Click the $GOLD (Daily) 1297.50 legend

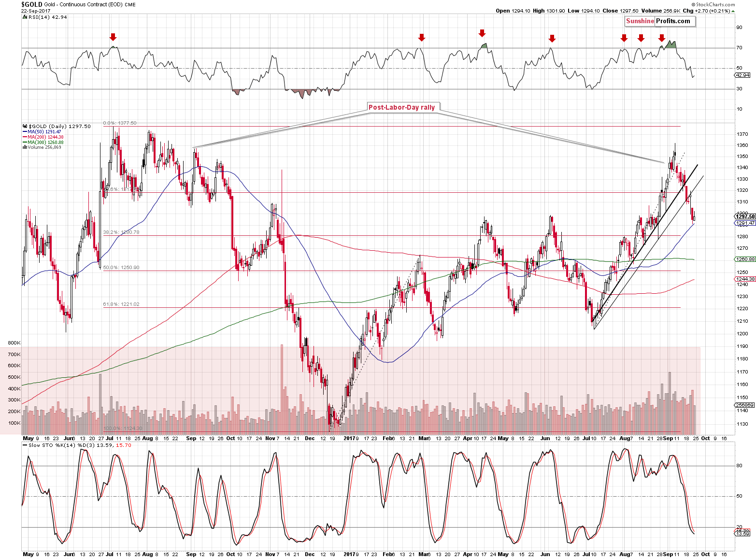(57, 126)
